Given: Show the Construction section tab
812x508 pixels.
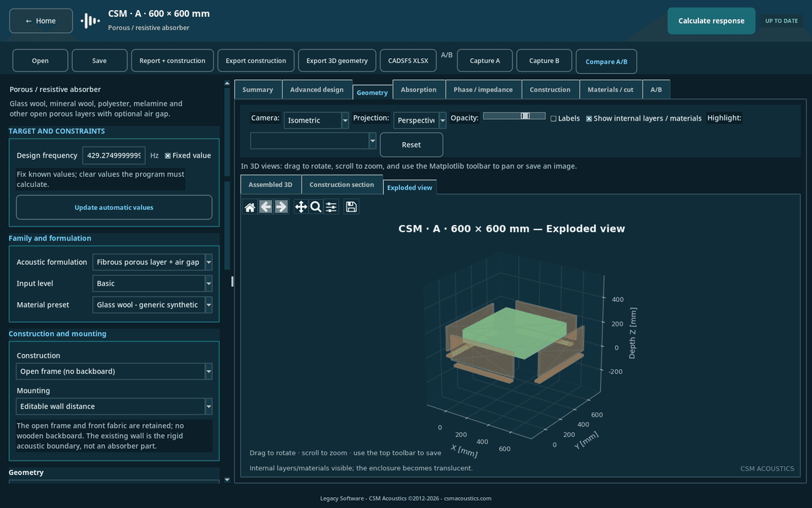Looking at the screenshot, I should pyautogui.click(x=342, y=184).
